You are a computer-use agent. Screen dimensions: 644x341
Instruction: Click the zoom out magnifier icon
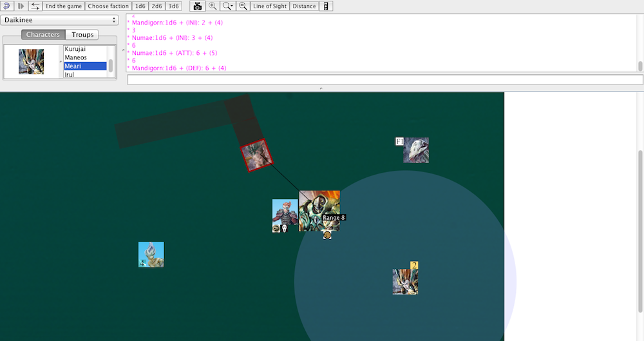243,6
